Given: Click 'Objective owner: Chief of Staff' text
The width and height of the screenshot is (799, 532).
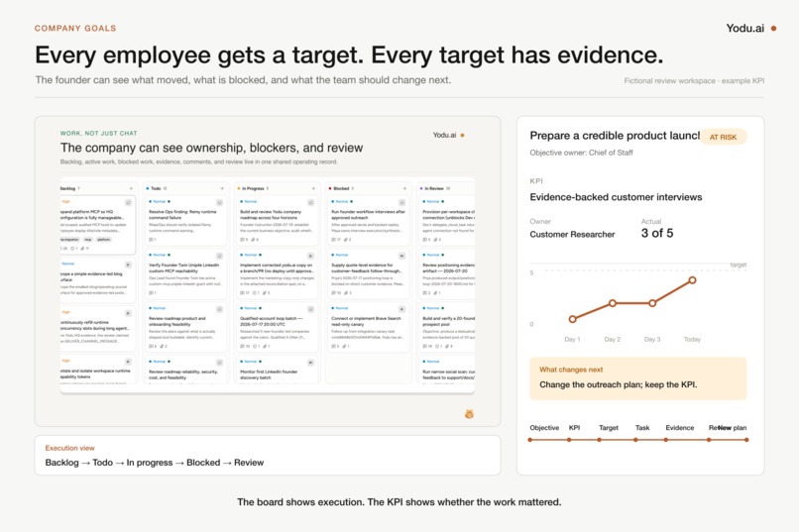Looking at the screenshot, I should tap(581, 153).
